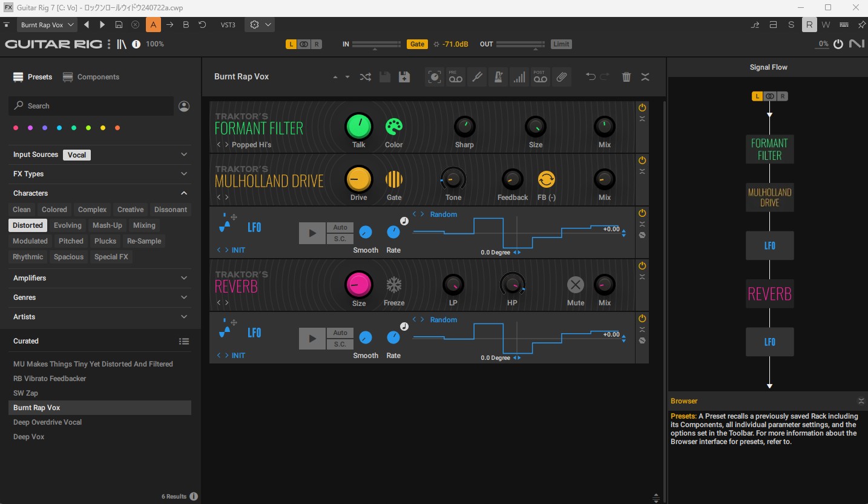Collapse all rack components icon
Screen dimensions: 868x504
(x=645, y=77)
